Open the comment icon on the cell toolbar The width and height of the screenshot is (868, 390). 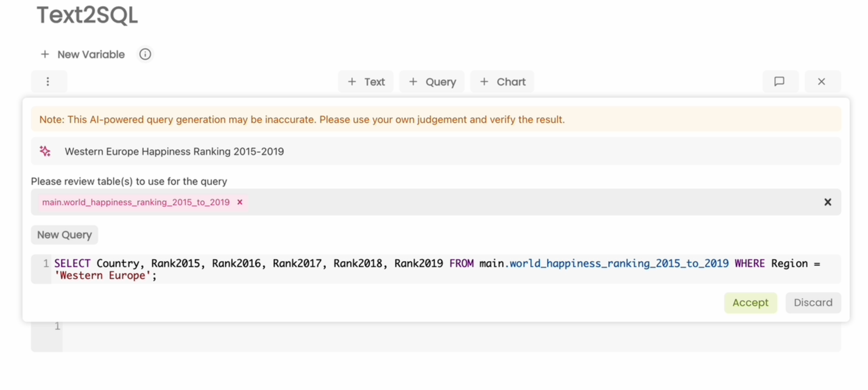coord(780,82)
